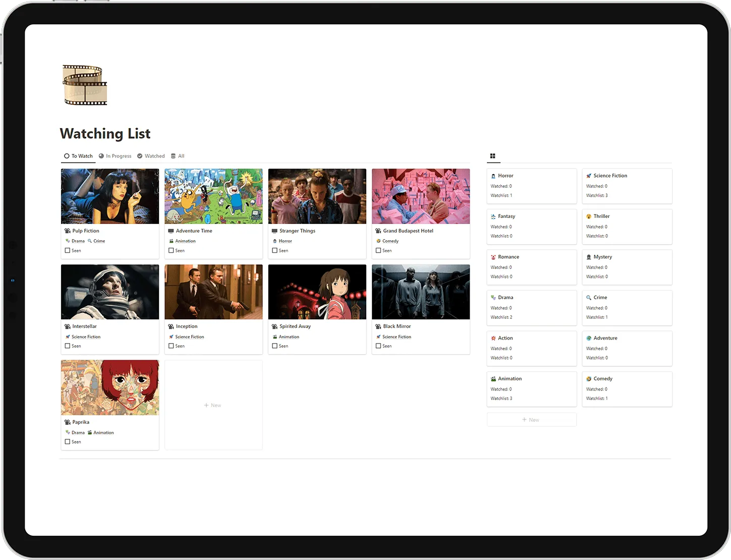
Task: Click the gallery view icon above genre cards
Action: tap(493, 156)
